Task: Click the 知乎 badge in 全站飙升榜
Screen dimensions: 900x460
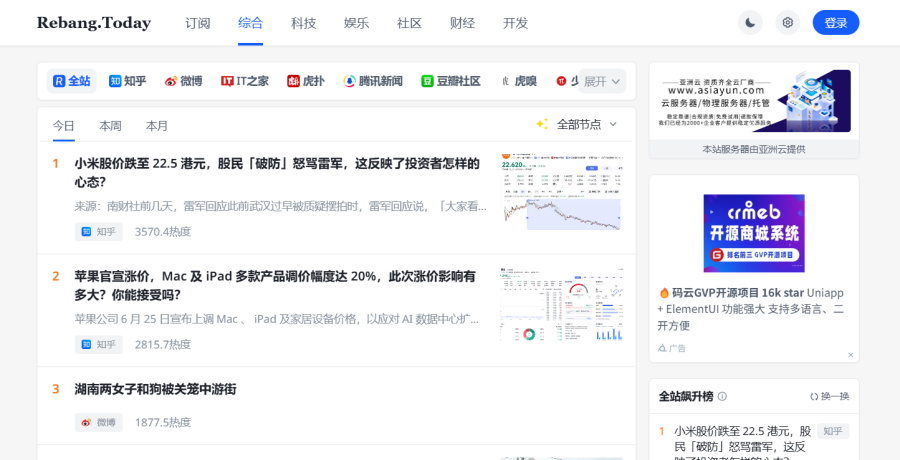Action: 833,431
